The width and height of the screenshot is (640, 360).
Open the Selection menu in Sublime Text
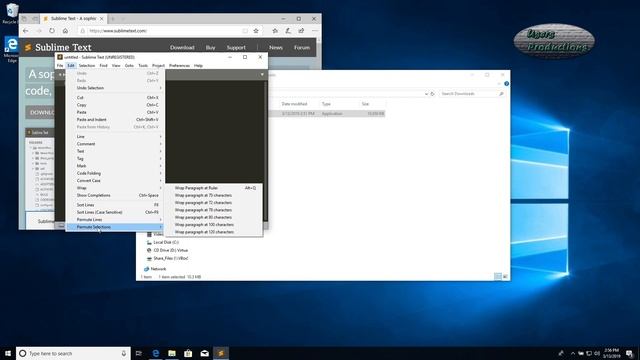point(87,65)
